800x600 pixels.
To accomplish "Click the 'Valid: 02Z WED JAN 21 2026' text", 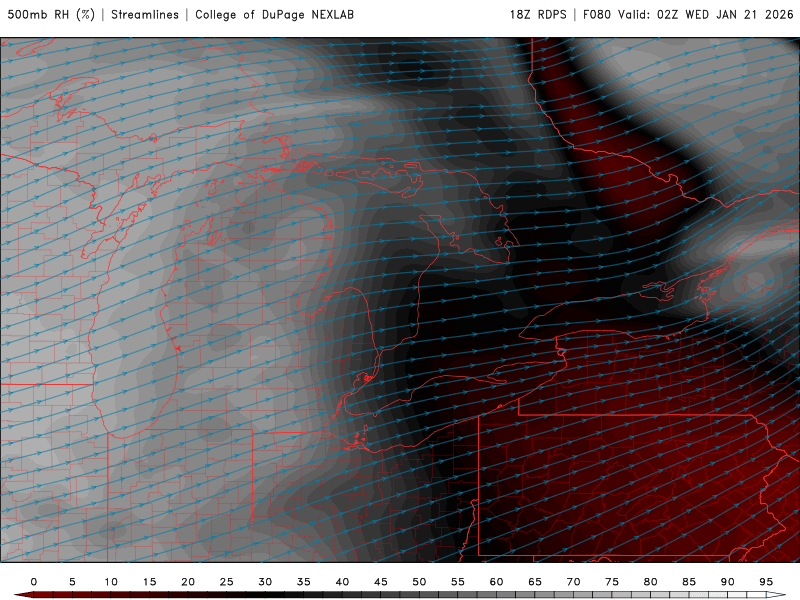I will coord(706,15).
